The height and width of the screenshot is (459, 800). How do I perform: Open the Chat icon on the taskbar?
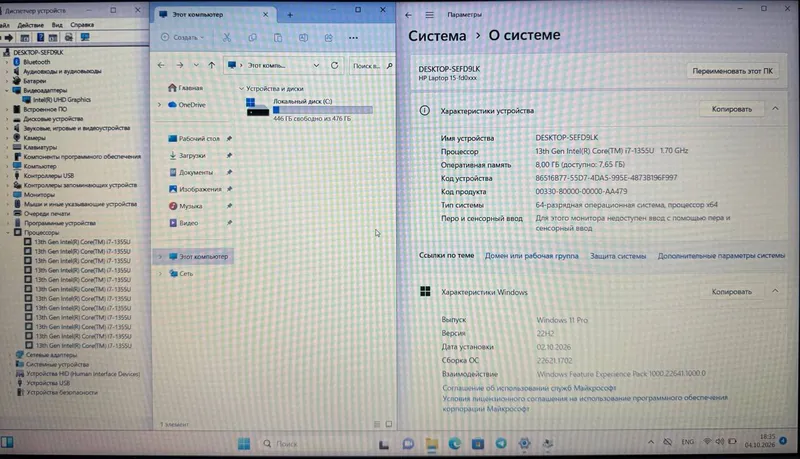click(x=408, y=444)
